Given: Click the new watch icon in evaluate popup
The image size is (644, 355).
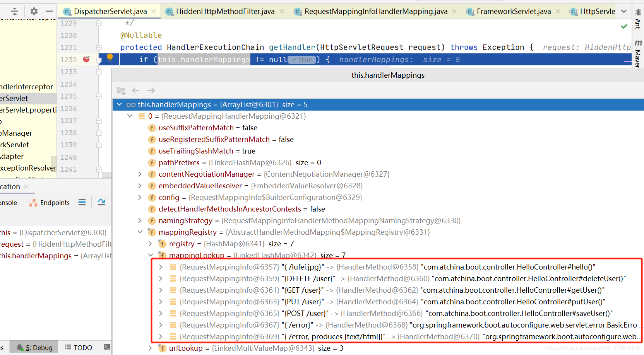Looking at the screenshot, I should (x=121, y=91).
